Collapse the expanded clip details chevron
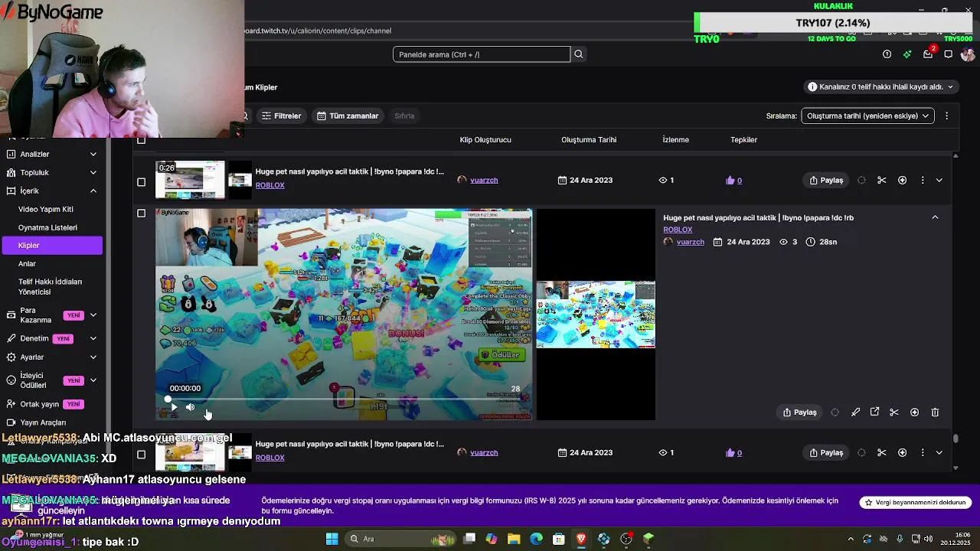The width and height of the screenshot is (980, 551). pyautogui.click(x=935, y=217)
